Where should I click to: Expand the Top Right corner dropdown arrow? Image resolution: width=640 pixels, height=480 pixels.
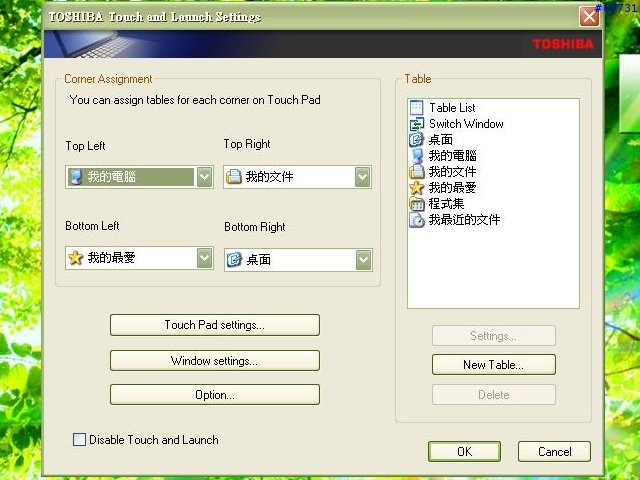pos(362,177)
